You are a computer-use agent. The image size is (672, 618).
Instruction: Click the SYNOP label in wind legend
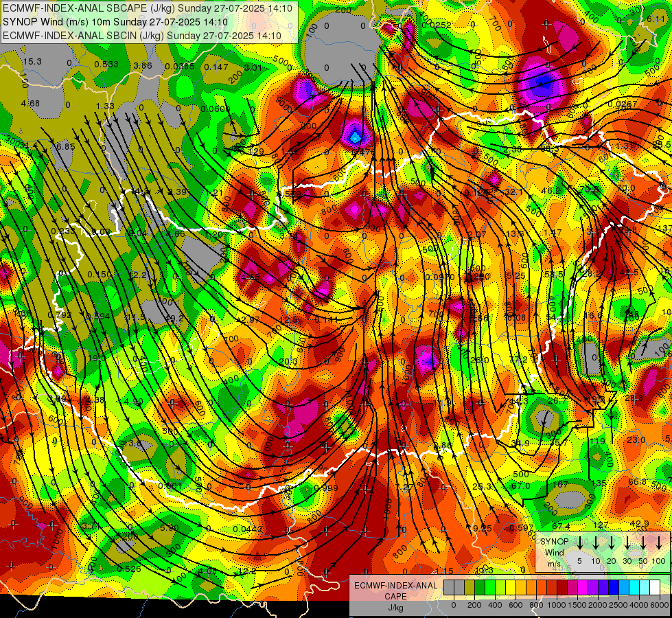(554, 542)
